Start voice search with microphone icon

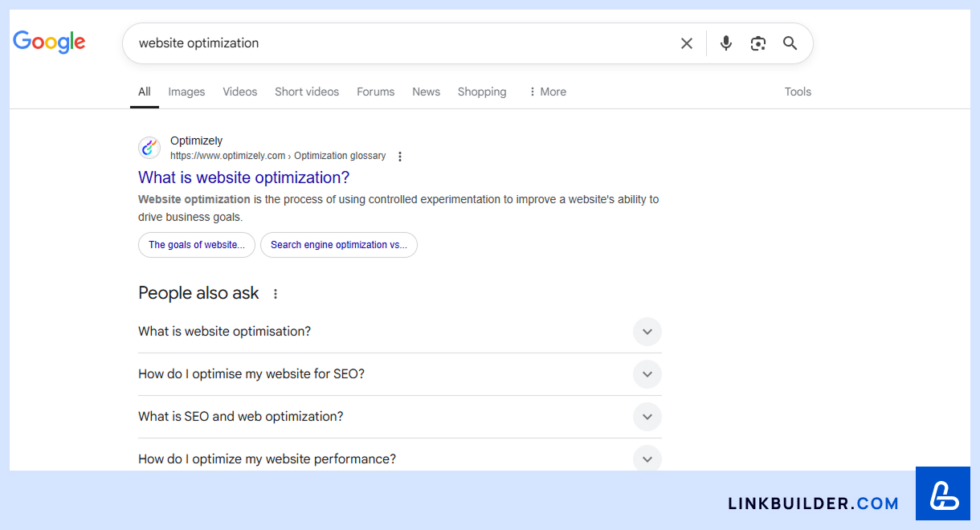[726, 43]
